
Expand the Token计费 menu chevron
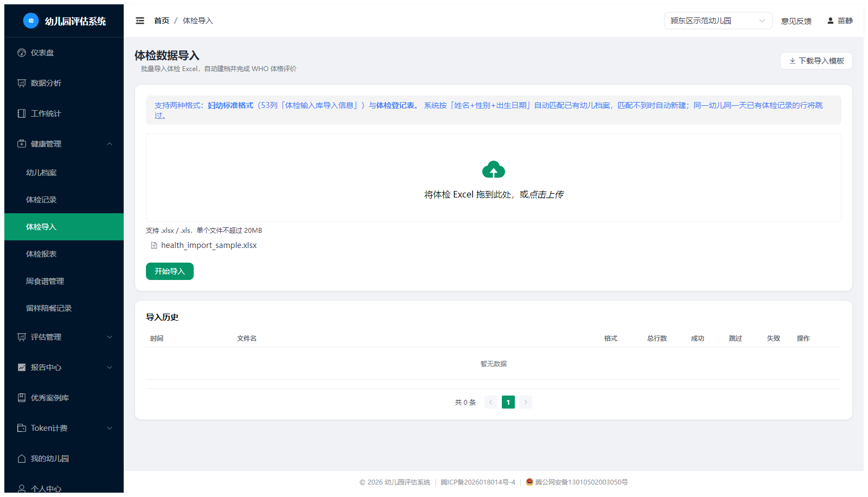110,428
